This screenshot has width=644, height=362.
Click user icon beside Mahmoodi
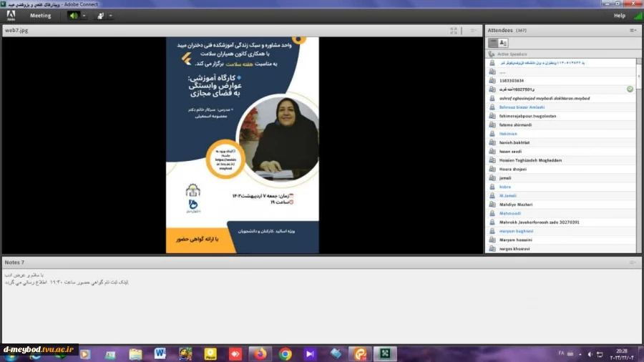pos(492,213)
